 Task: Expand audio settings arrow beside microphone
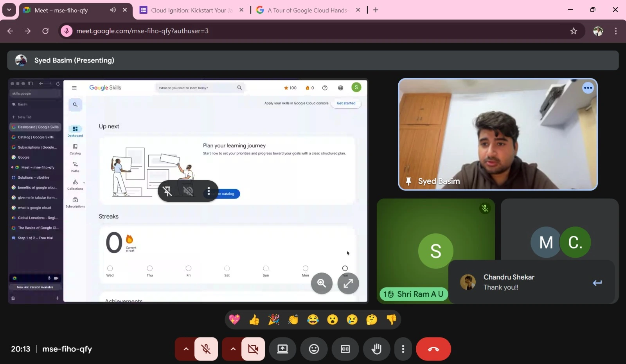pyautogui.click(x=186, y=349)
